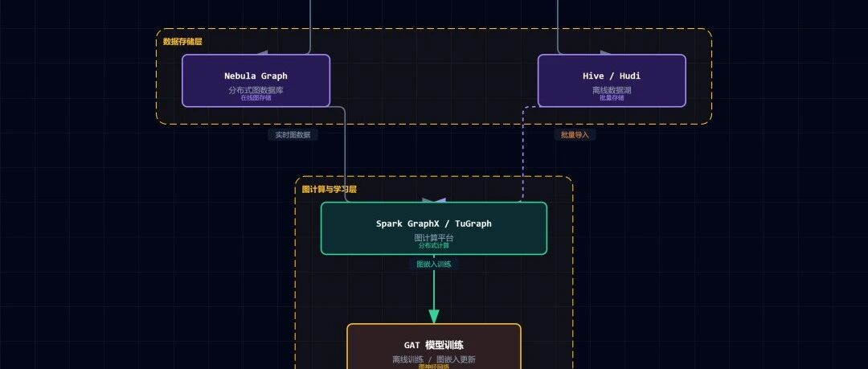Click the "实时图数据" edge label
868x369 pixels.
click(x=293, y=134)
